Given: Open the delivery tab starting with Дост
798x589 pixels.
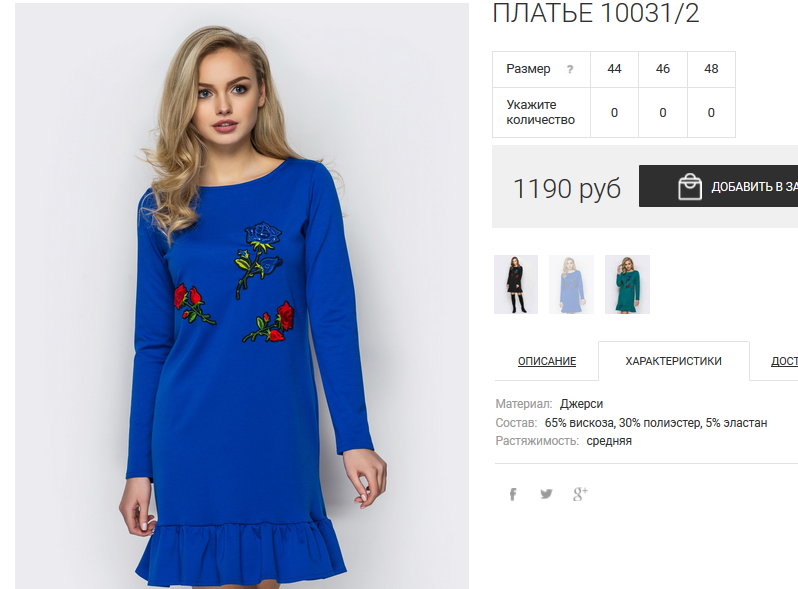Looking at the screenshot, I should click(784, 361).
